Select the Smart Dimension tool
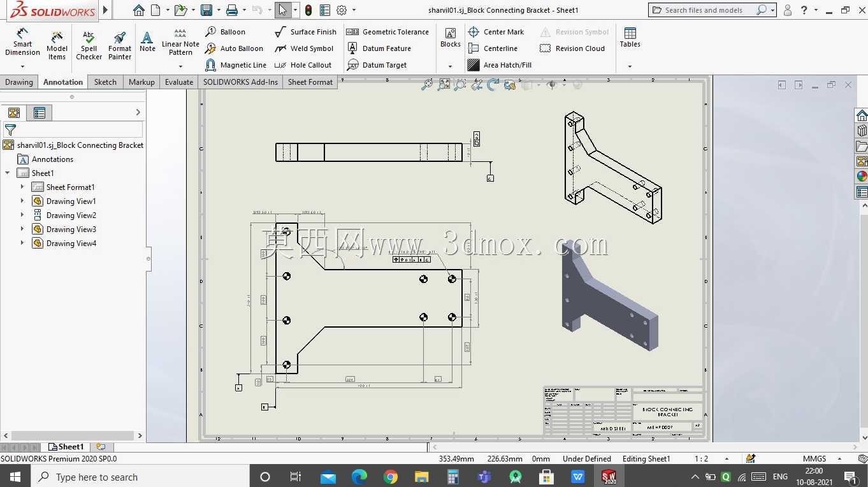868x487 pixels. (x=22, y=42)
